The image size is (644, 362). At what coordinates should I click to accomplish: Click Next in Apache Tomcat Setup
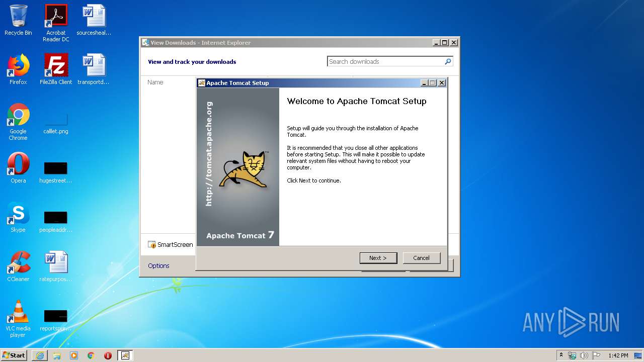click(x=378, y=258)
